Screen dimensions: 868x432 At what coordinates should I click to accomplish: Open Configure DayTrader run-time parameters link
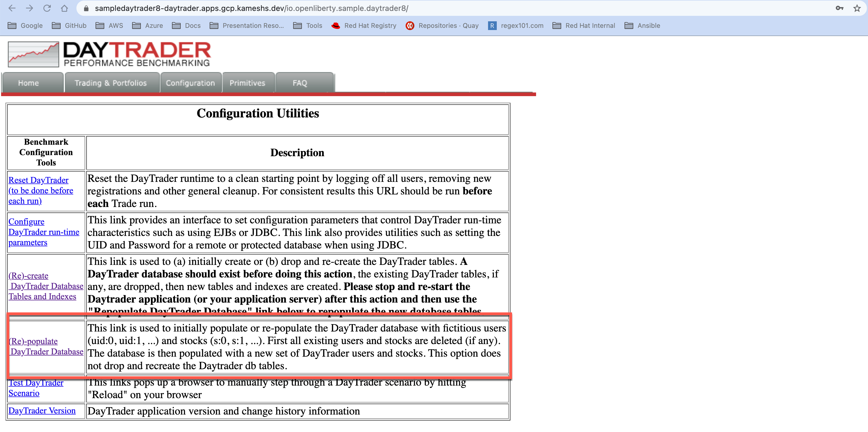click(x=44, y=232)
